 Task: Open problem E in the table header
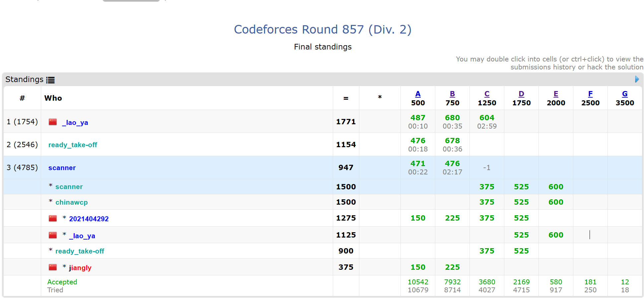pos(556,94)
